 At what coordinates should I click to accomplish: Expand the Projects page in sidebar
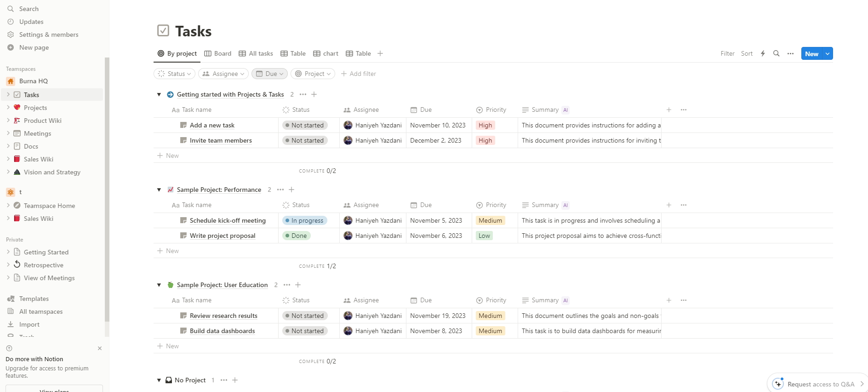click(8, 108)
